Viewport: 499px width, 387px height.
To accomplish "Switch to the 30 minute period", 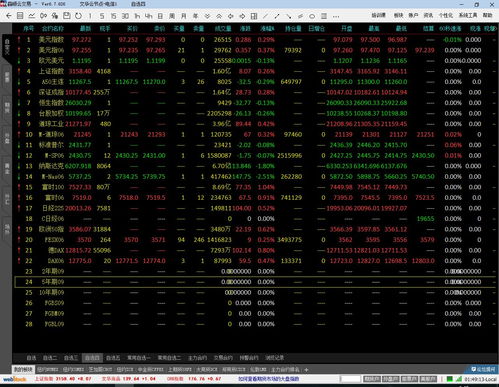I will (x=125, y=16).
